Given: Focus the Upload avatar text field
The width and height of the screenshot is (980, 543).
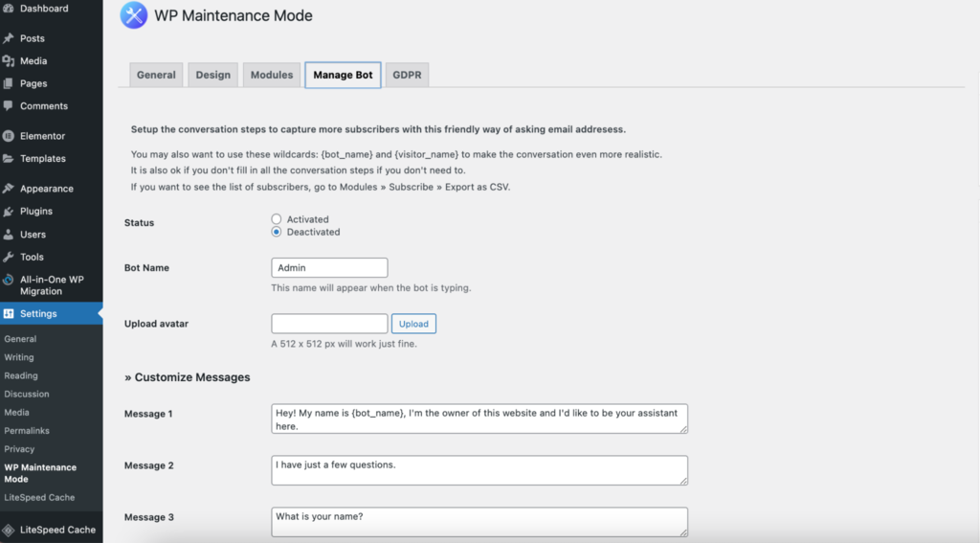Looking at the screenshot, I should [x=329, y=324].
